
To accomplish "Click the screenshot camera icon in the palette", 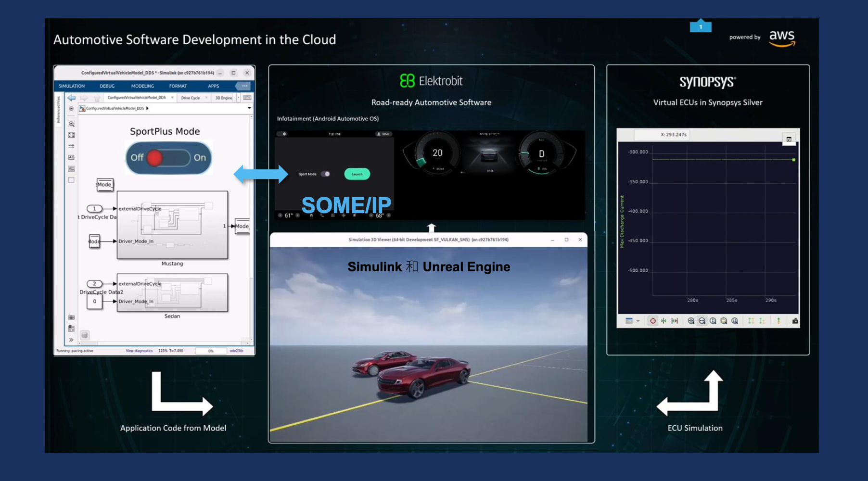I will click(71, 317).
